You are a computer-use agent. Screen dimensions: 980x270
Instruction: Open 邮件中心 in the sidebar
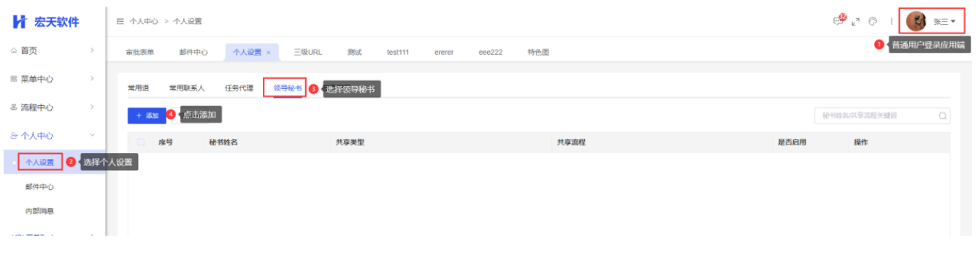[x=39, y=187]
